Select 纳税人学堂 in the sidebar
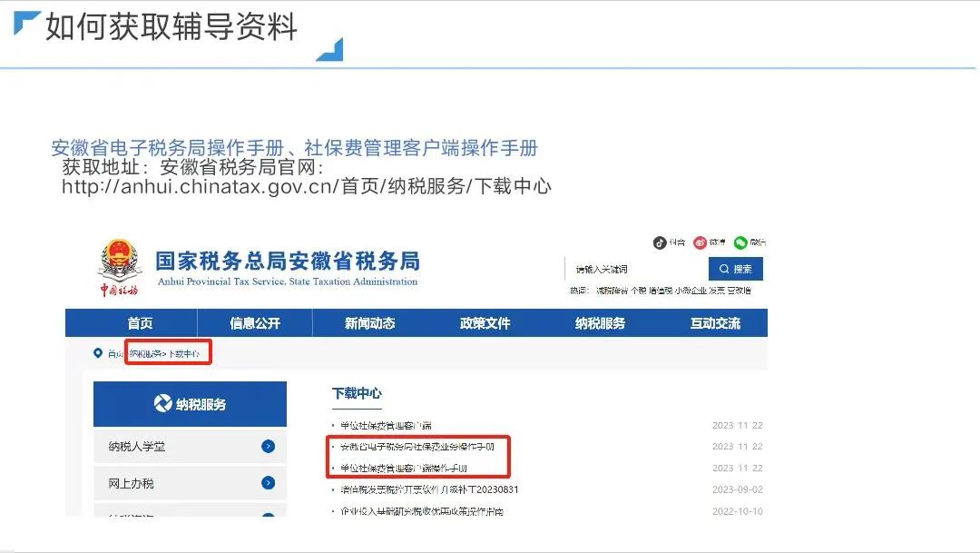This screenshot has height=553, width=980. tap(190, 446)
